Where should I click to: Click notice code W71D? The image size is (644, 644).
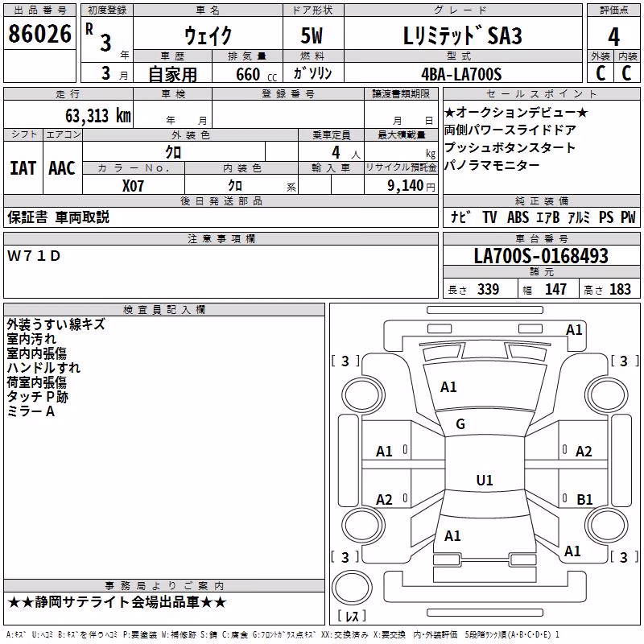point(34,256)
